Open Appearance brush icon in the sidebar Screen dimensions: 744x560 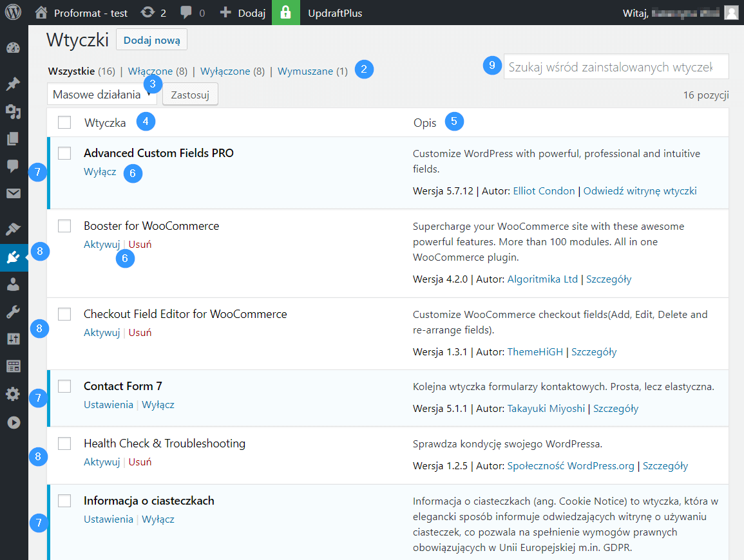coord(14,229)
